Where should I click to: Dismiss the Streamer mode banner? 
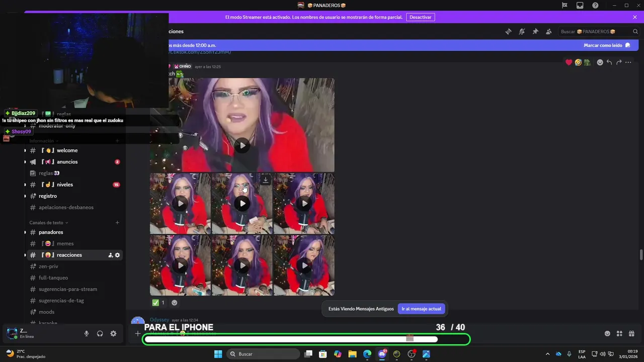[x=635, y=17]
